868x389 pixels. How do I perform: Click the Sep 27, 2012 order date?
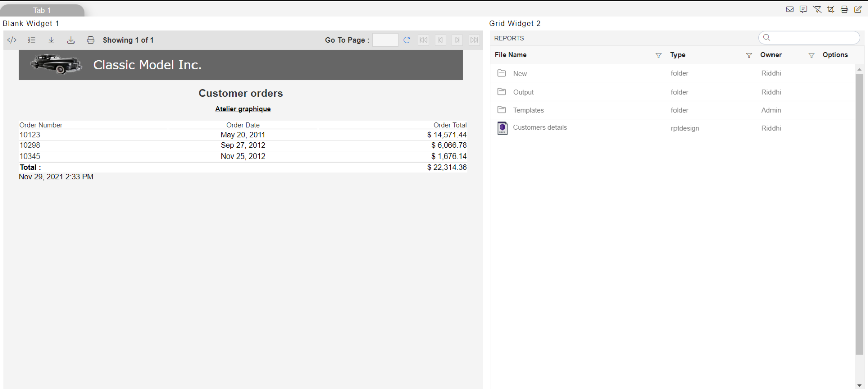pos(243,145)
